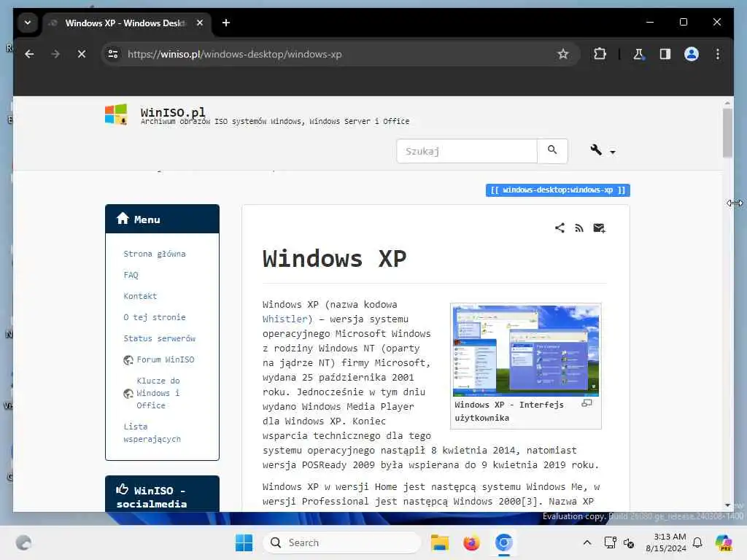Select the Windows XP browser tab
The width and height of the screenshot is (747, 560).
[128, 23]
